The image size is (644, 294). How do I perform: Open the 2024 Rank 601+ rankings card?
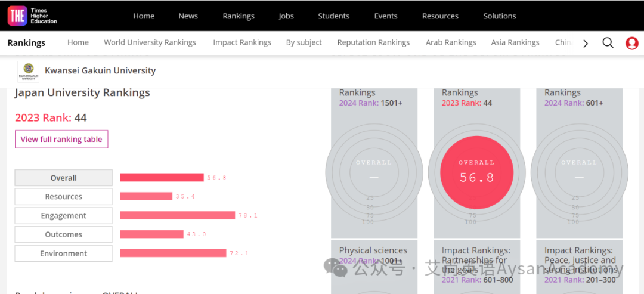[x=580, y=163]
